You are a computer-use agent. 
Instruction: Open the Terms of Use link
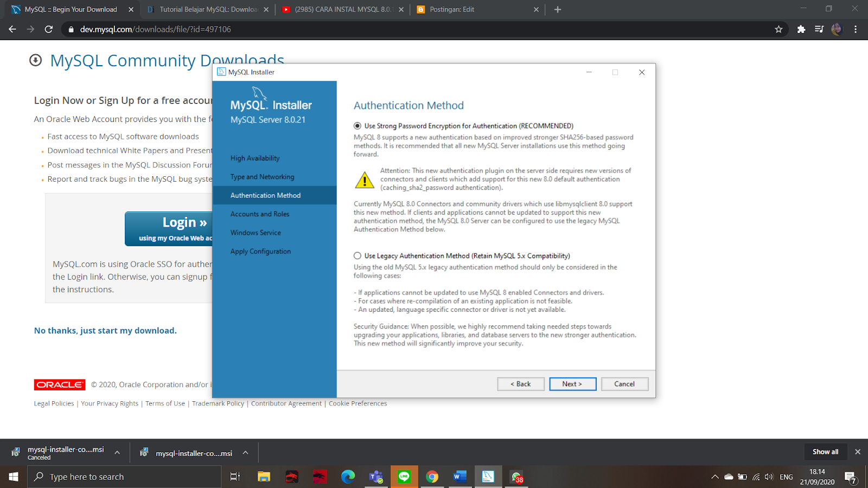[x=165, y=403]
